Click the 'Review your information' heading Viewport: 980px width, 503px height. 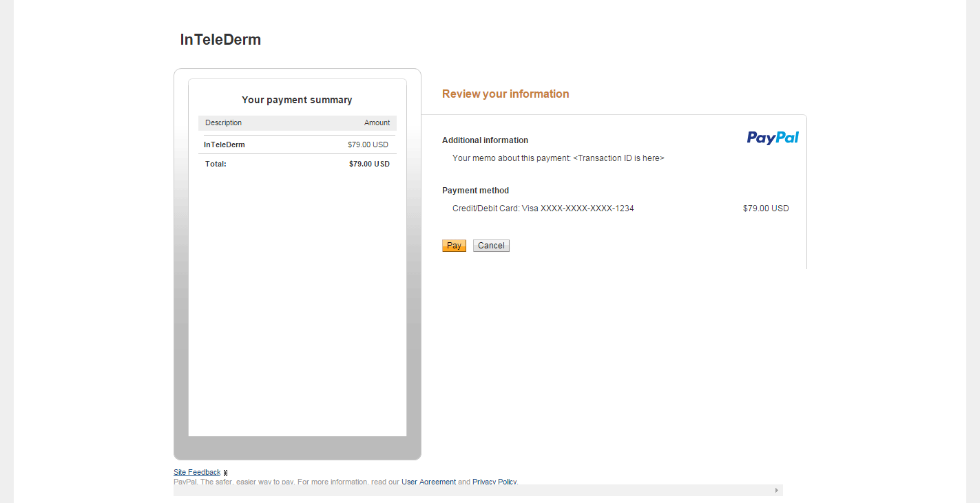505,94
